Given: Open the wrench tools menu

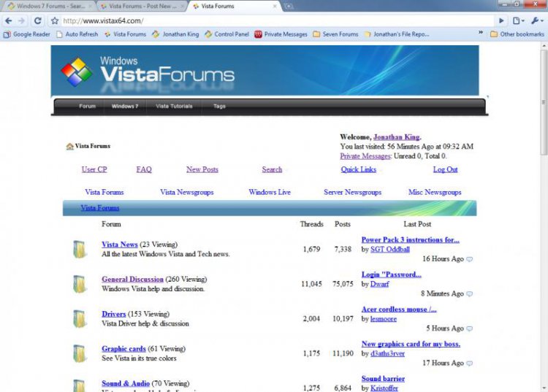Looking at the screenshot, I should (537, 21).
